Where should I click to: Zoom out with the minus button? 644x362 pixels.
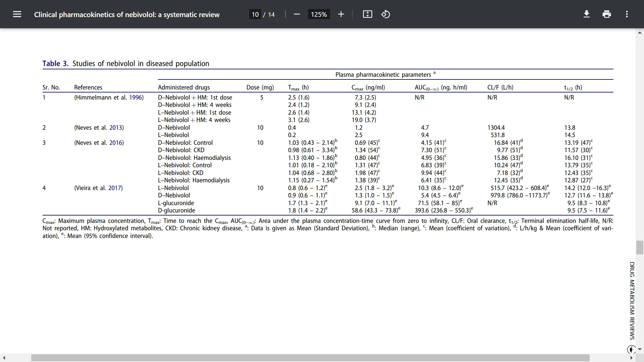tap(297, 14)
